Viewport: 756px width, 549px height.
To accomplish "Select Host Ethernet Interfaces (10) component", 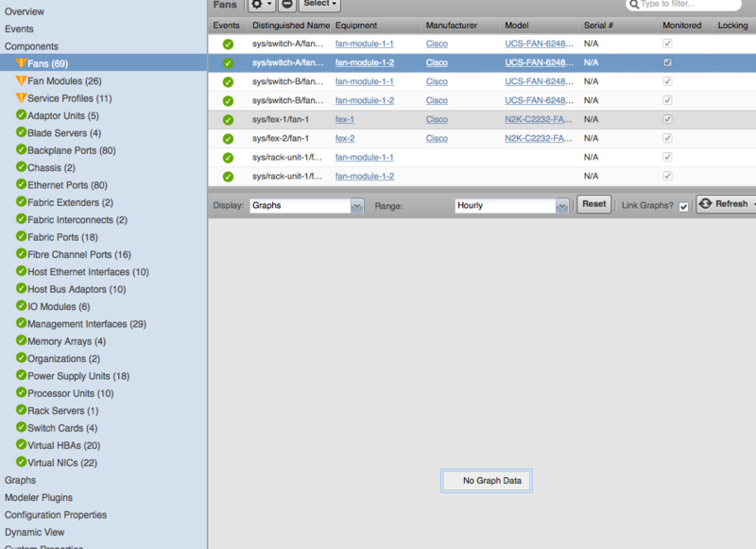I will click(x=88, y=272).
